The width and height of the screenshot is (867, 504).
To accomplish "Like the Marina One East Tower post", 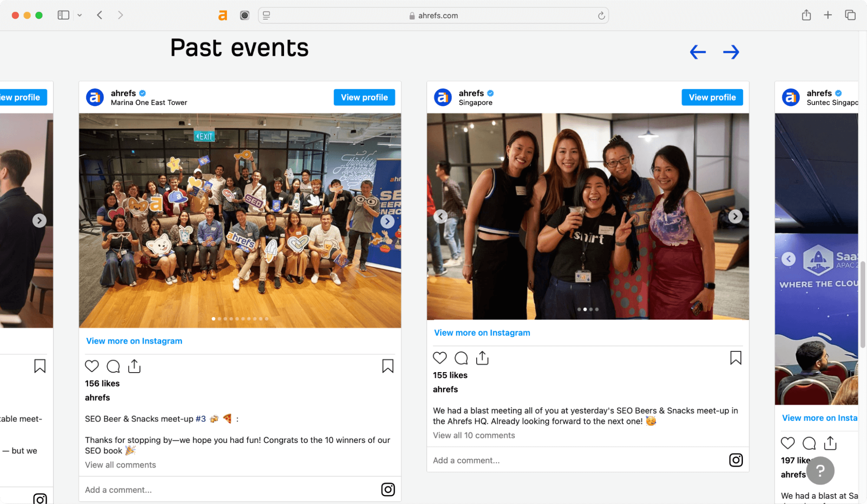I will (x=92, y=366).
